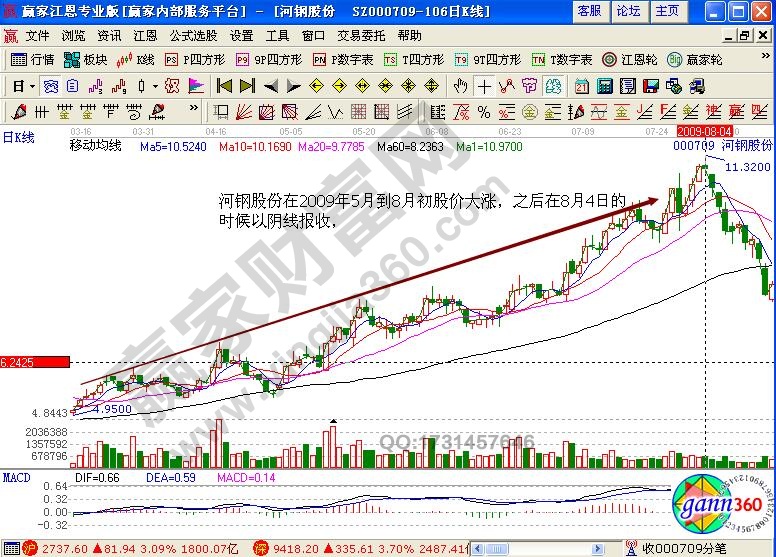Open the notepad memo icon

pyautogui.click(x=628, y=86)
